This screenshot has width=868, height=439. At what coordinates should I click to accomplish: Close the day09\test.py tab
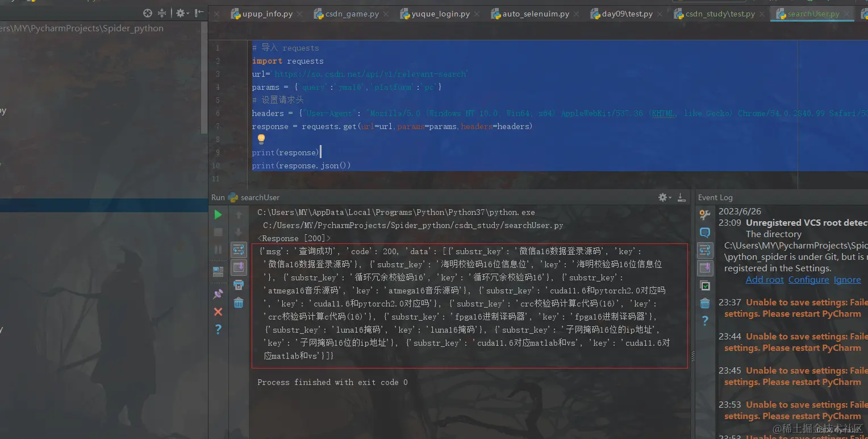pos(661,14)
